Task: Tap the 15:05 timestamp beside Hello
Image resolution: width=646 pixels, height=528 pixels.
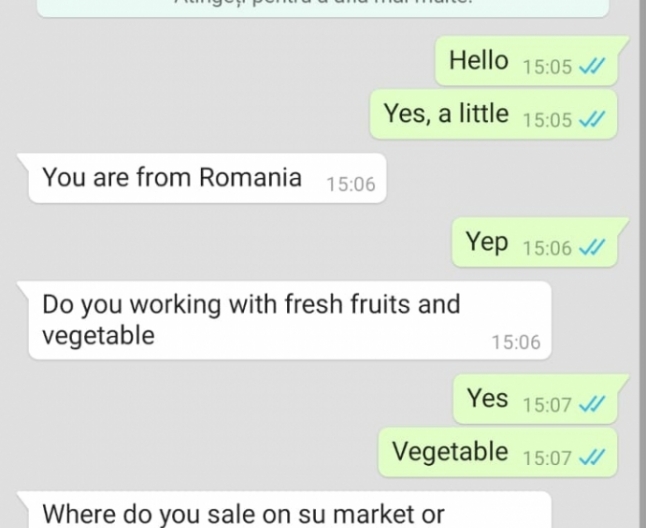Action: 548,67
